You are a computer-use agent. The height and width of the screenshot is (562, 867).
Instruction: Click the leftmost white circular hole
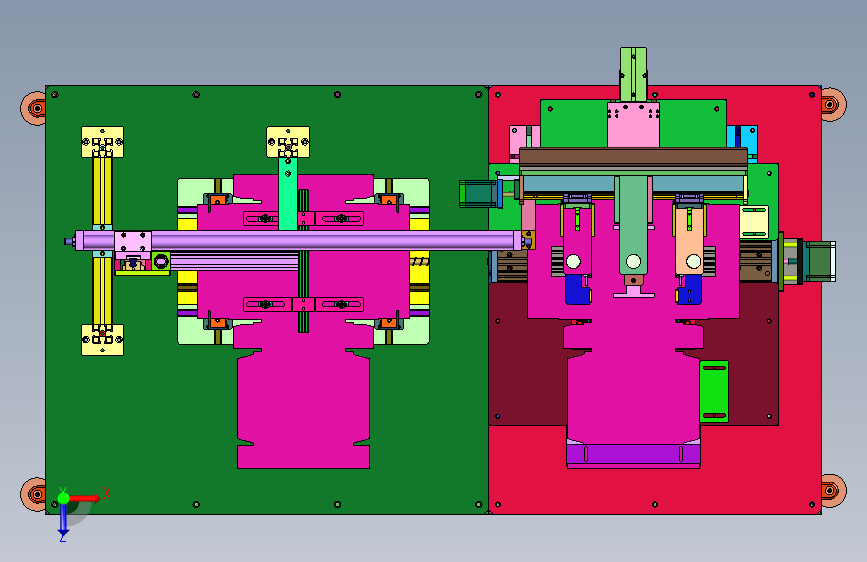coord(573,261)
